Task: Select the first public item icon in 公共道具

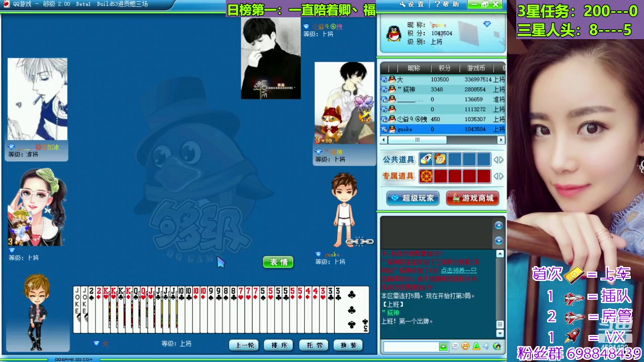Action: 426,160
